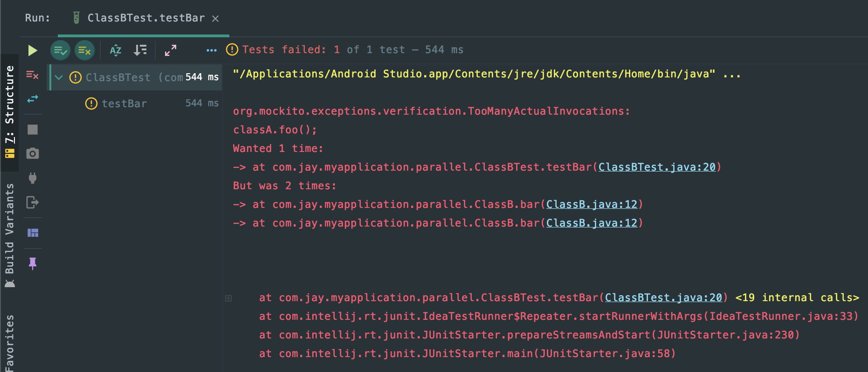The width and height of the screenshot is (868, 372).
Task: Click the expand all arrows icon
Action: click(x=171, y=50)
